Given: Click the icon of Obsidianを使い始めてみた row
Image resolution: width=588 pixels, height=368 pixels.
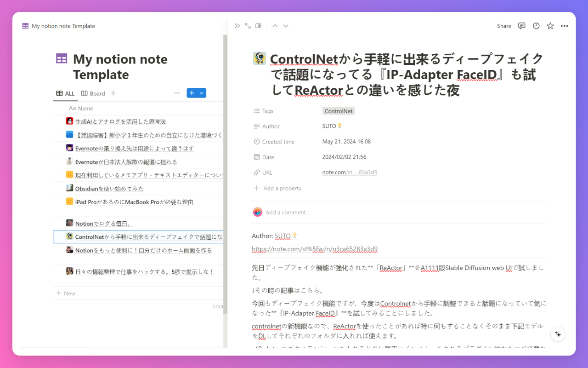Looking at the screenshot, I should click(x=70, y=188).
